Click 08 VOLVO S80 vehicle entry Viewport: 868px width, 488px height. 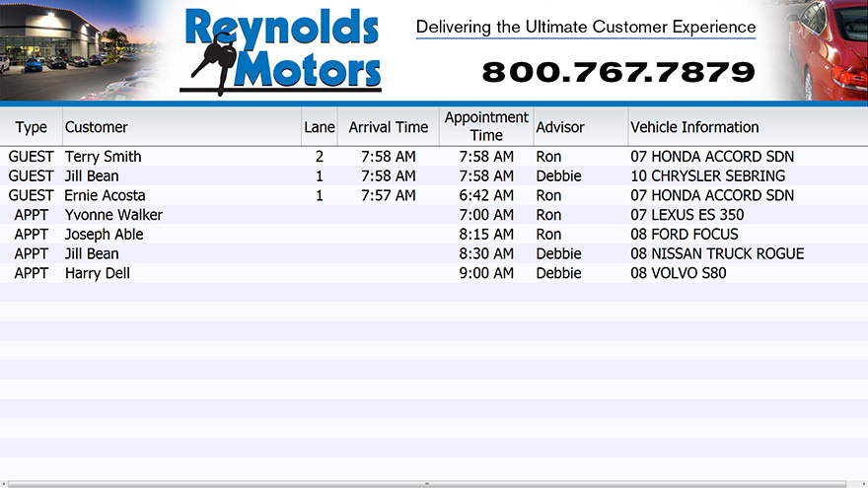(679, 273)
